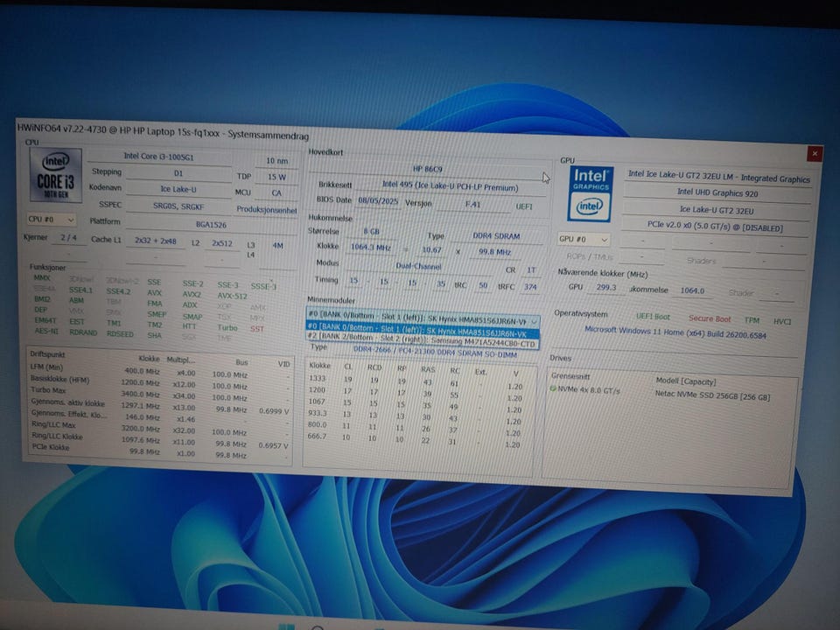
Task: Click the Intel 495 chipset value
Action: [x=450, y=186]
